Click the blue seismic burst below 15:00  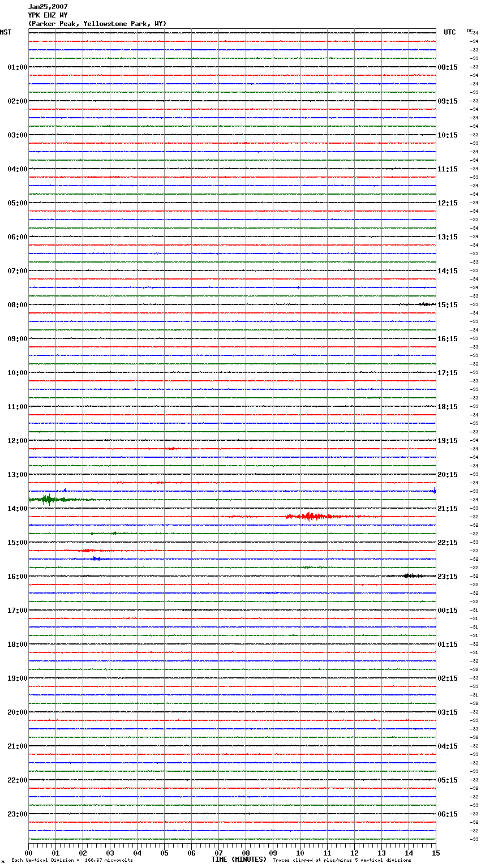click(99, 558)
